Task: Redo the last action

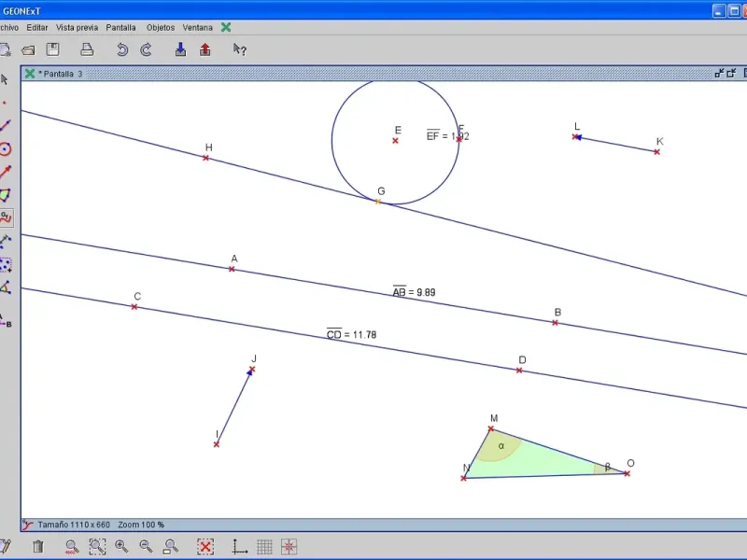Action: 147,49
